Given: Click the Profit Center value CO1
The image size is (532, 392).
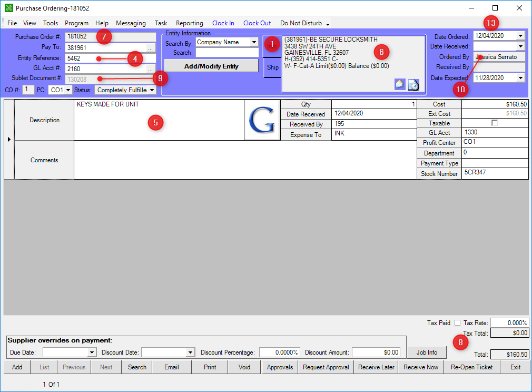Looking at the screenshot, I should click(x=495, y=142).
